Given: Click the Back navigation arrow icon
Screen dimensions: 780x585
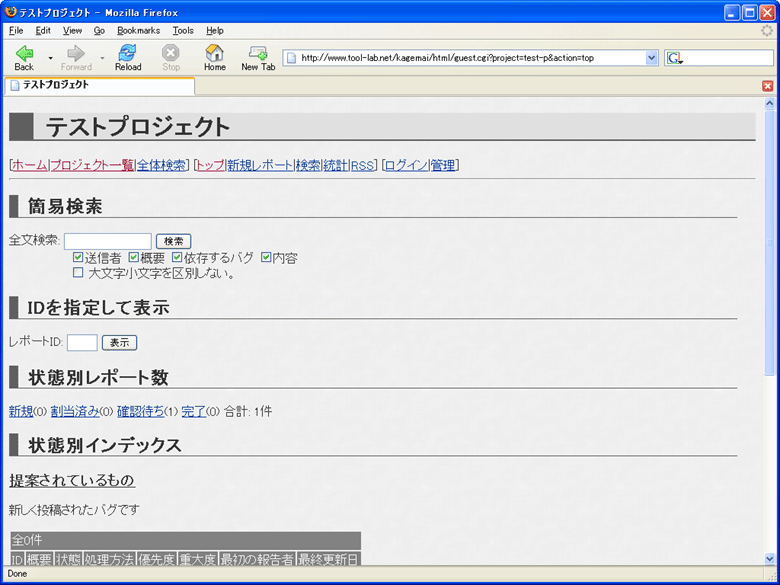Looking at the screenshot, I should click(x=24, y=53).
